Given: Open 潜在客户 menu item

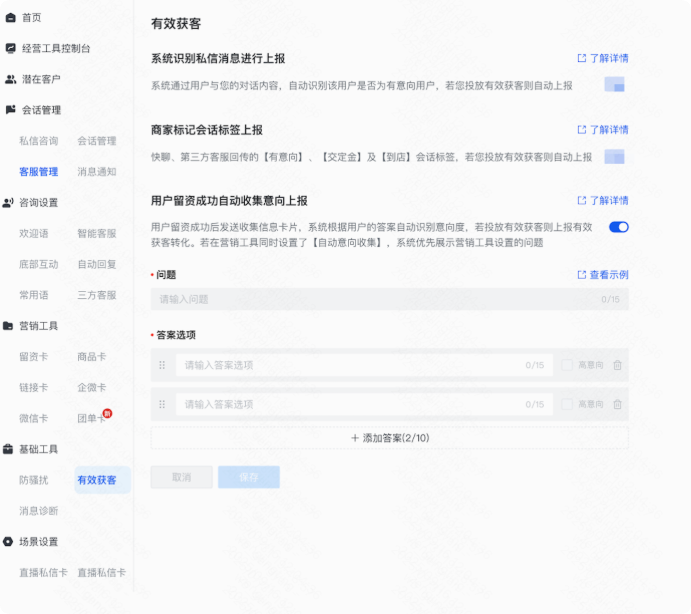Looking at the screenshot, I should coord(41,79).
